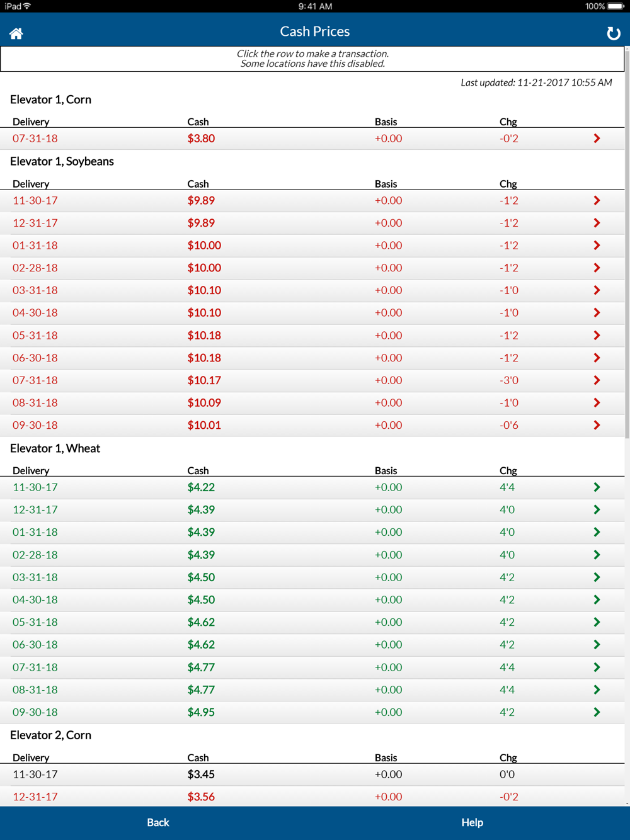Tap green arrow on Wheat 04-30-18 row
This screenshot has height=840, width=630.
point(597,600)
